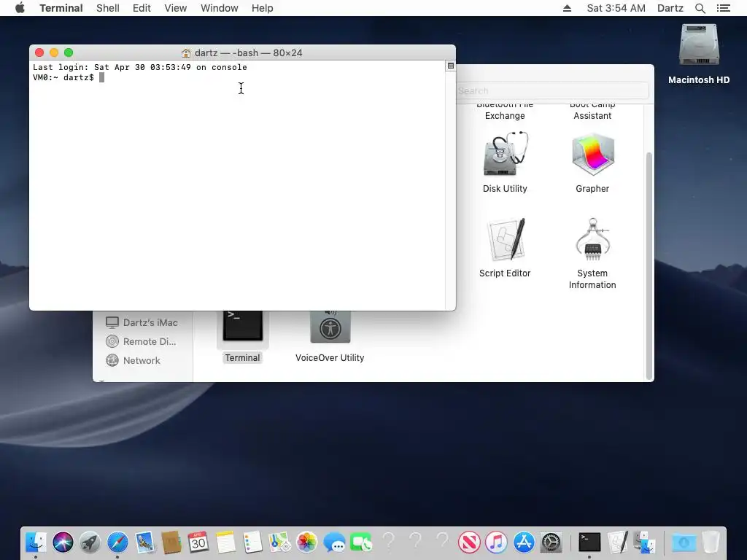Click the Terminal icon in the Dock
The height and width of the screenshot is (560, 747).
point(589,542)
